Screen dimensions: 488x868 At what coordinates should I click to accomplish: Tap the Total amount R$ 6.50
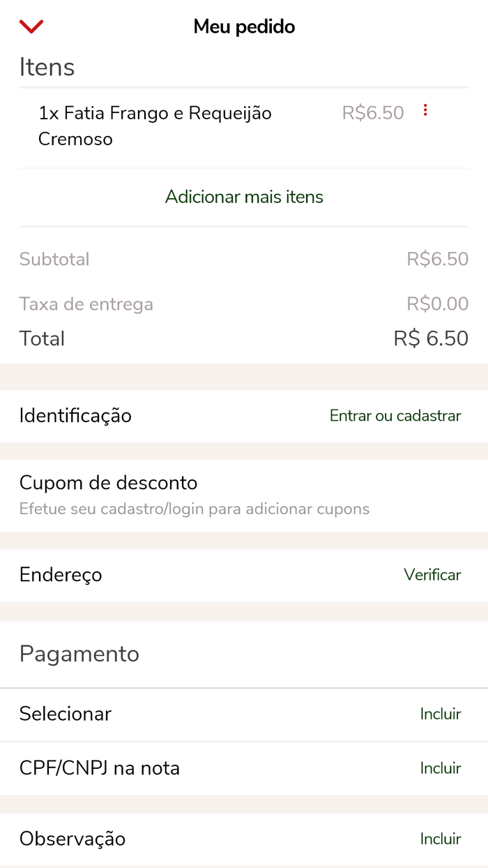431,338
